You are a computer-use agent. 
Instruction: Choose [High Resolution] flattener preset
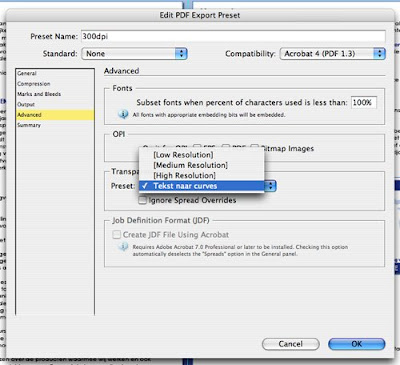[202, 175]
